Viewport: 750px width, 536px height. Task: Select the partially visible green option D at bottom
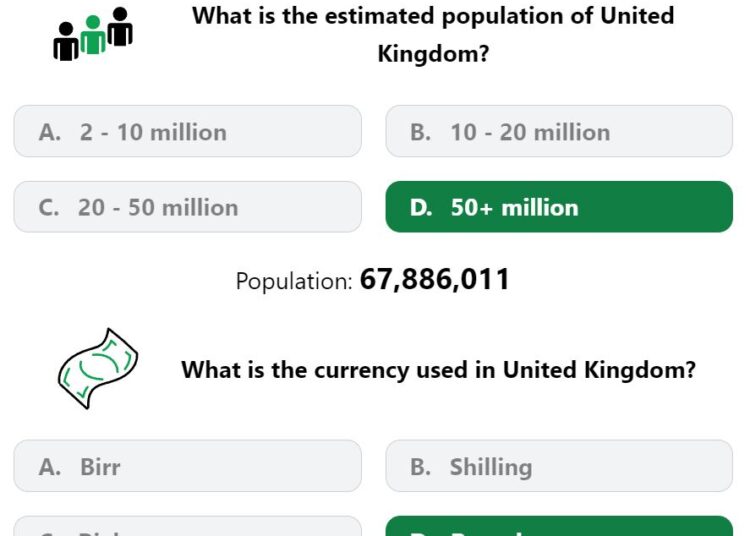[559, 526]
